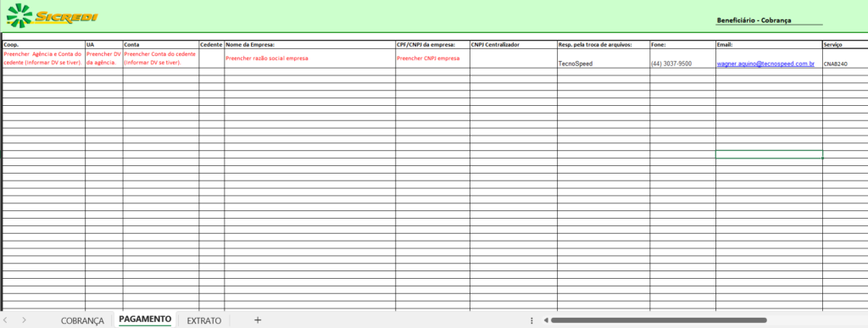Select the PAGAMENTO sheet tab

coord(145,320)
